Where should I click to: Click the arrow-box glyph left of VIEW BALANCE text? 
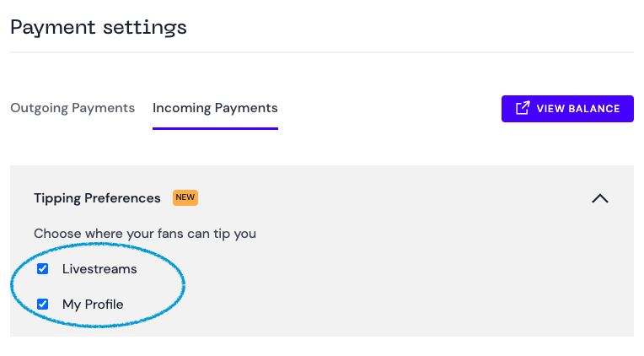[523, 108]
